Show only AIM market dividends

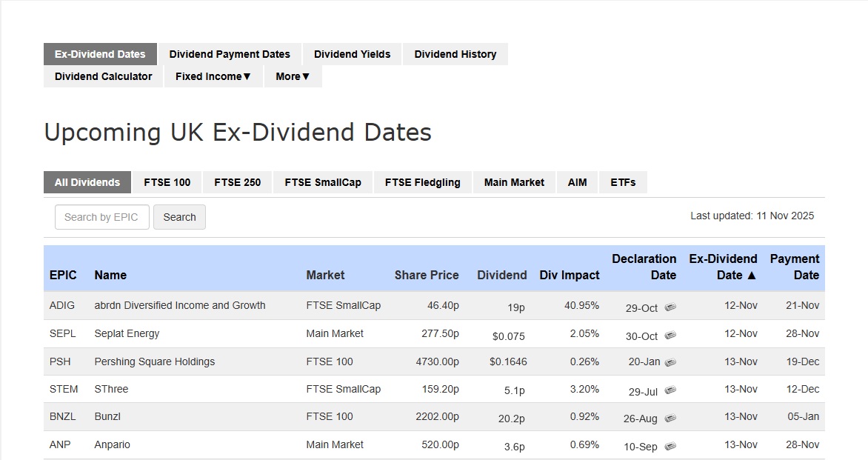[x=577, y=182]
